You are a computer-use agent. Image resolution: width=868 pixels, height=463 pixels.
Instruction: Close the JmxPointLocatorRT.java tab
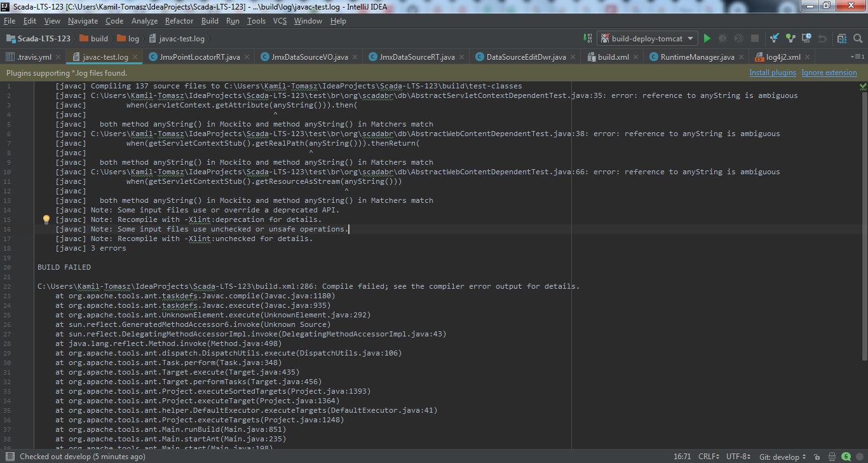click(247, 57)
